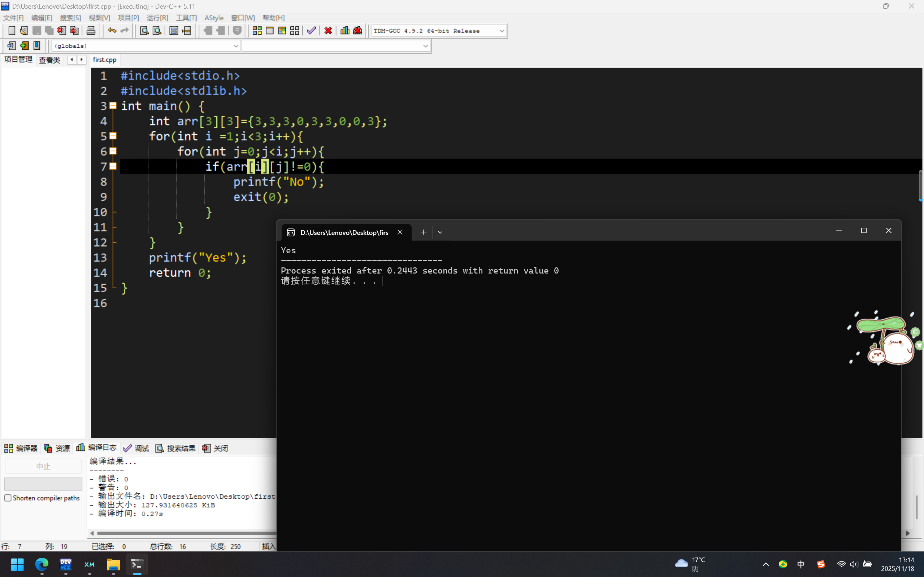Image resolution: width=924 pixels, height=577 pixels.
Task: Collapse the fold marker on line 6
Action: pos(113,151)
